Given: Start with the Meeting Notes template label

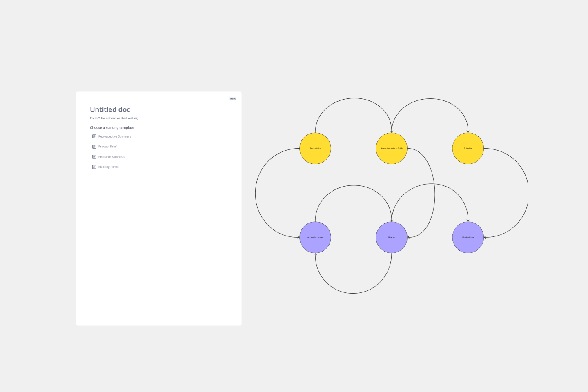Looking at the screenshot, I should 108,167.
